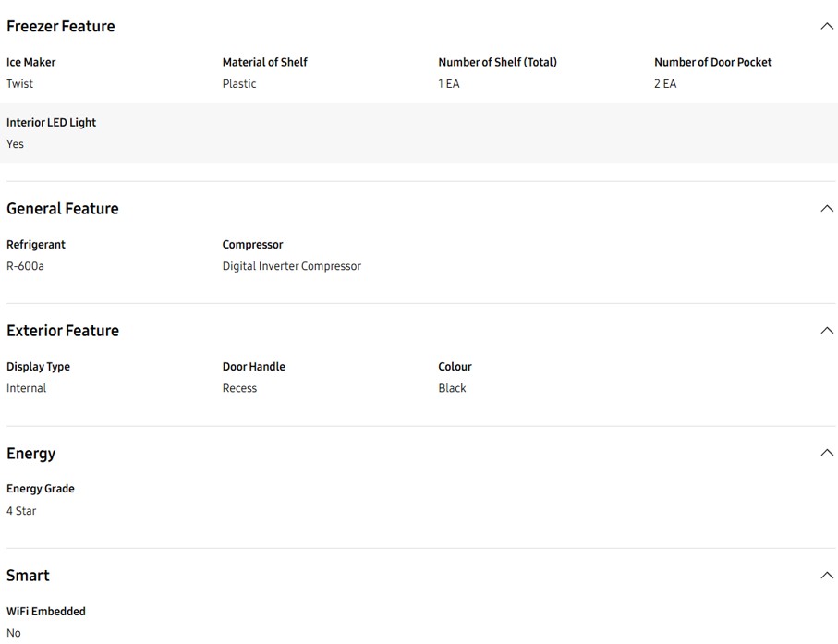This screenshot has height=644, width=838.
Task: Click the General Feature heading text
Action: click(63, 209)
